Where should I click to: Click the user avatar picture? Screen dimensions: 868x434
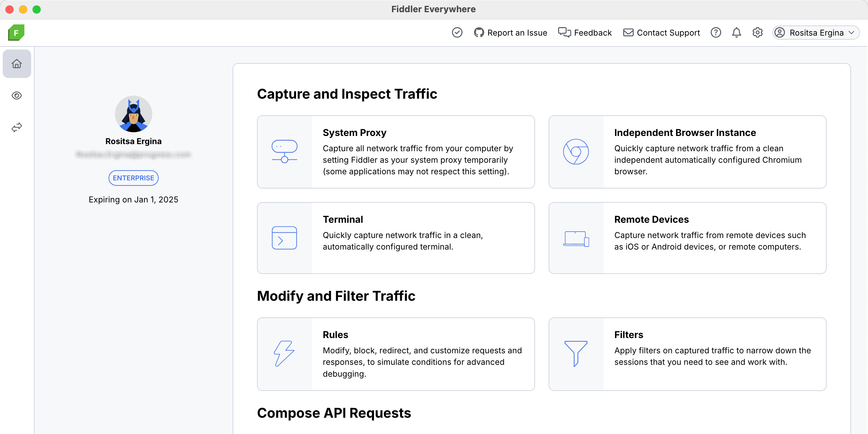[133, 114]
